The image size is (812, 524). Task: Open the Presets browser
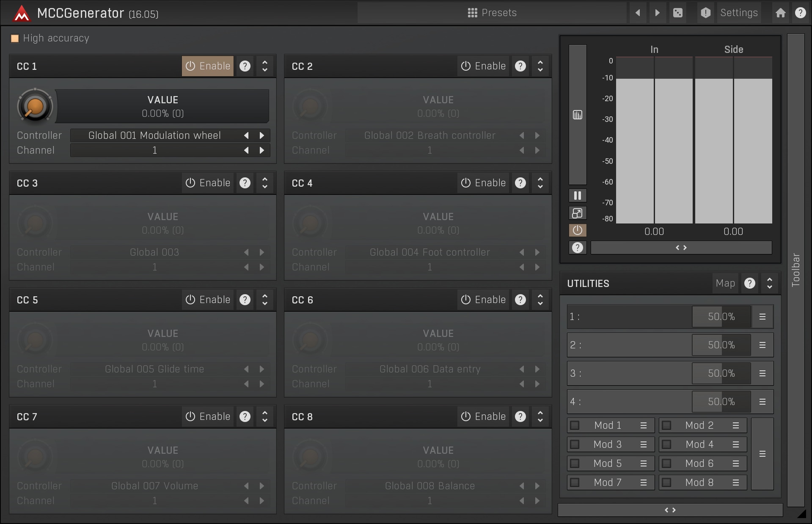492,13
